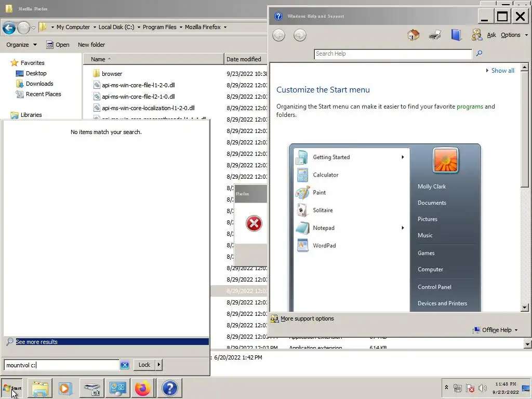The image size is (532, 399).
Task: Click the Open toolbar button
Action: click(58, 45)
